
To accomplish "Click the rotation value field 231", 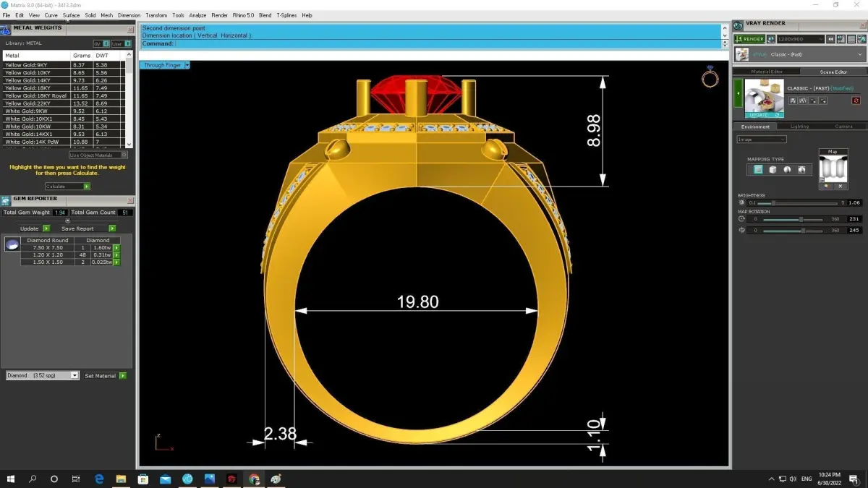I will 855,219.
